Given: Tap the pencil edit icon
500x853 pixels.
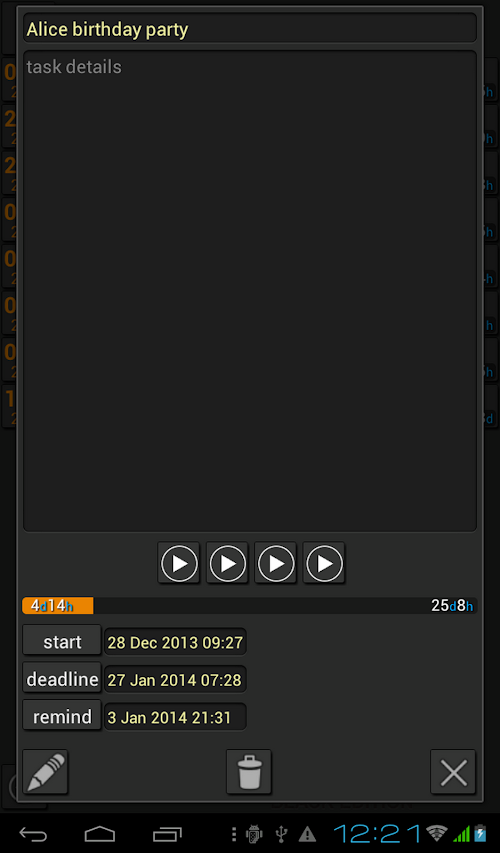Looking at the screenshot, I should click(x=45, y=771).
